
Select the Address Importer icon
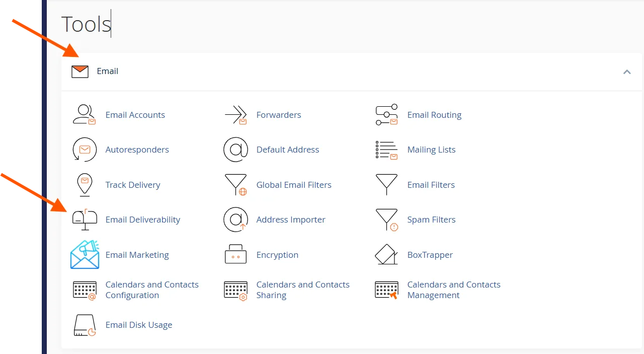point(235,220)
